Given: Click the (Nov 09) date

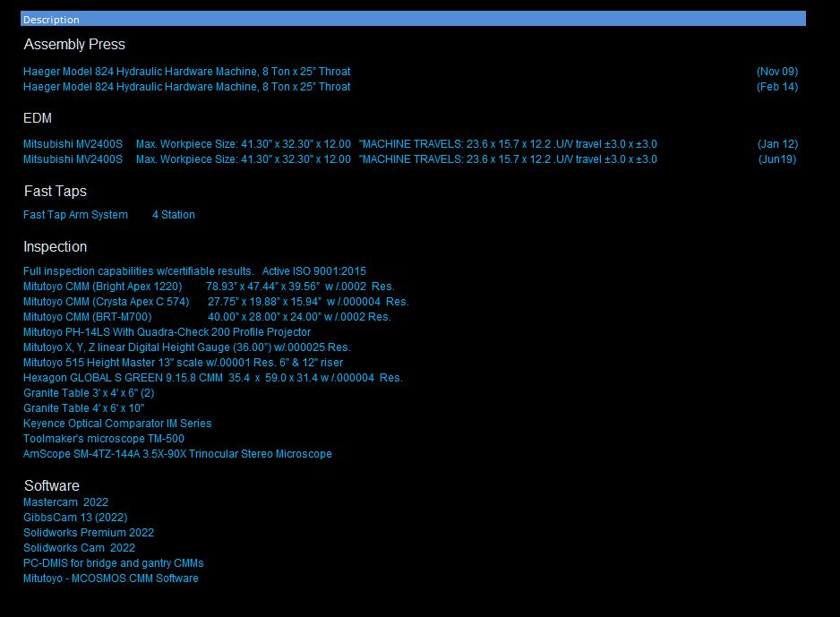Looking at the screenshot, I should coord(777,72).
